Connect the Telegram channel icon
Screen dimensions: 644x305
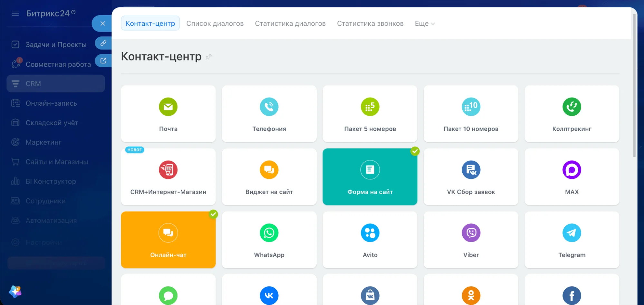point(572,233)
